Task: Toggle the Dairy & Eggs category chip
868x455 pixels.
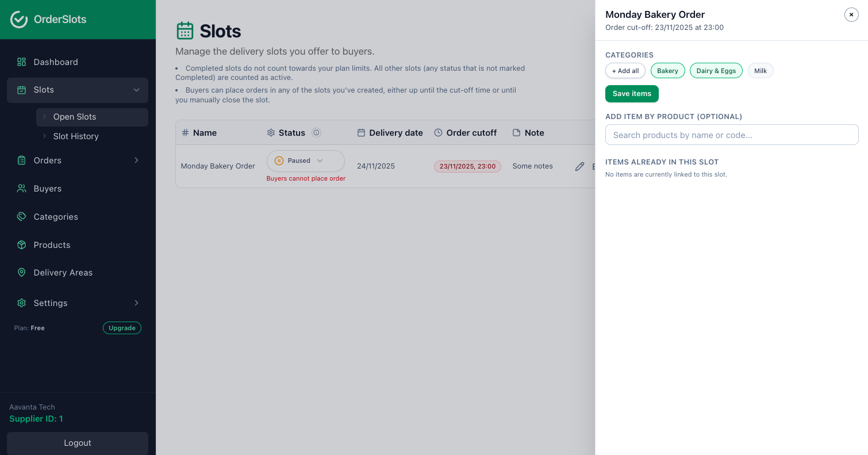Action: 716,70
